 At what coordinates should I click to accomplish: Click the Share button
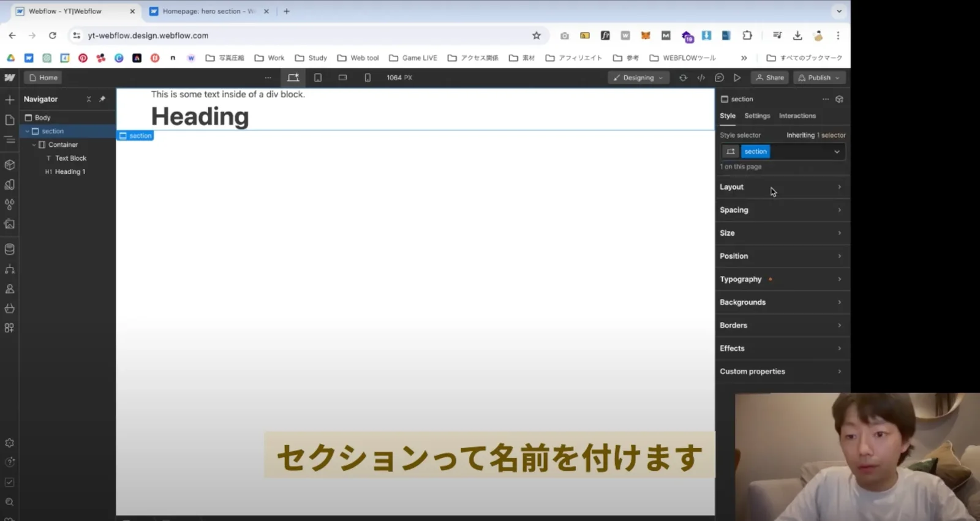click(x=770, y=78)
